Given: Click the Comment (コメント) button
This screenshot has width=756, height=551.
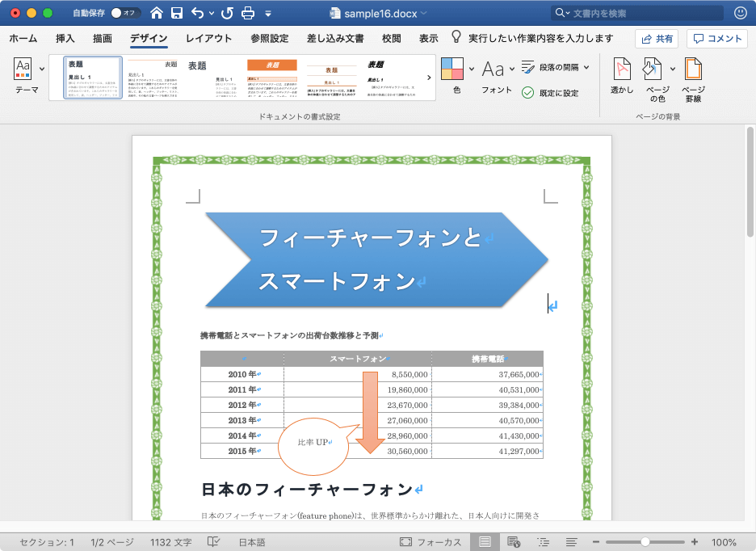Looking at the screenshot, I should pos(717,39).
